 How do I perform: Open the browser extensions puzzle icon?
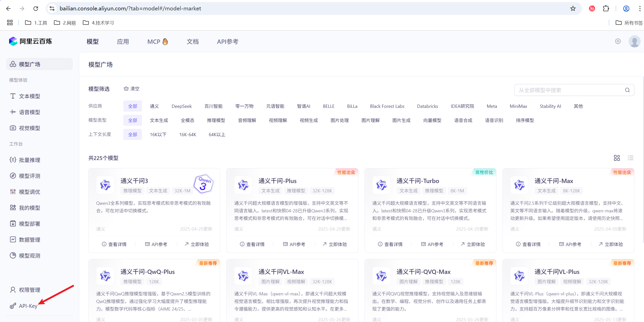pos(606,9)
